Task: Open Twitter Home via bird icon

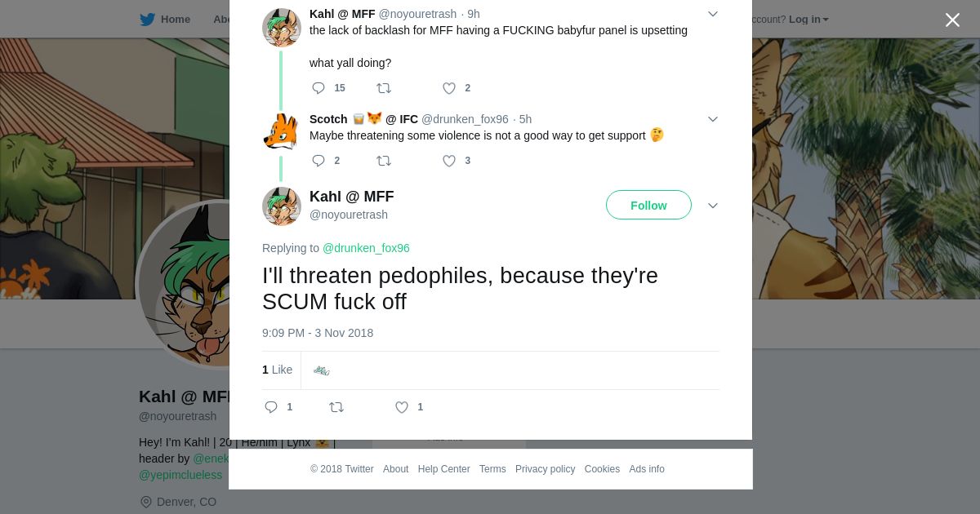Action: click(148, 19)
